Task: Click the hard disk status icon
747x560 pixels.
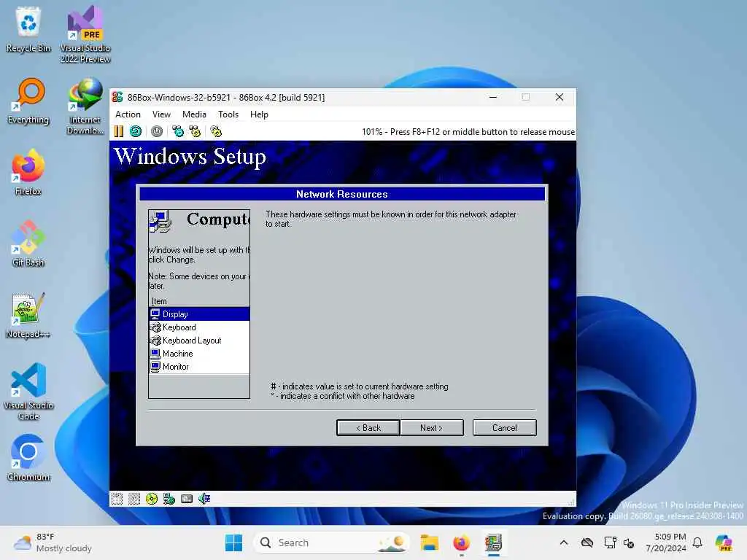Action: pos(187,499)
